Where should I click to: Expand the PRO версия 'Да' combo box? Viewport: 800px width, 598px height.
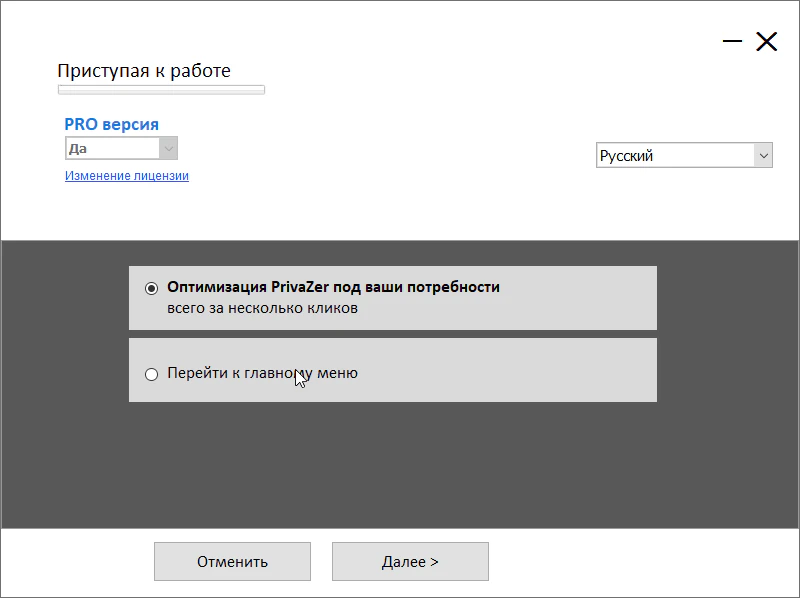click(x=121, y=148)
